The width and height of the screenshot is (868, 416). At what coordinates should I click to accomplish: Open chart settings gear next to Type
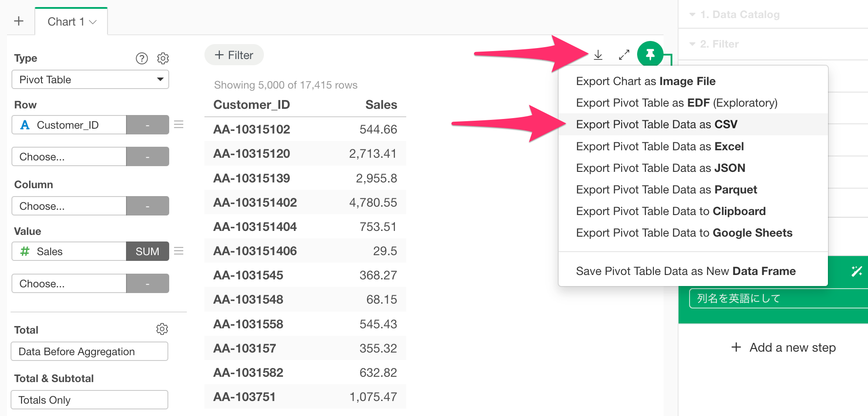[x=163, y=59]
